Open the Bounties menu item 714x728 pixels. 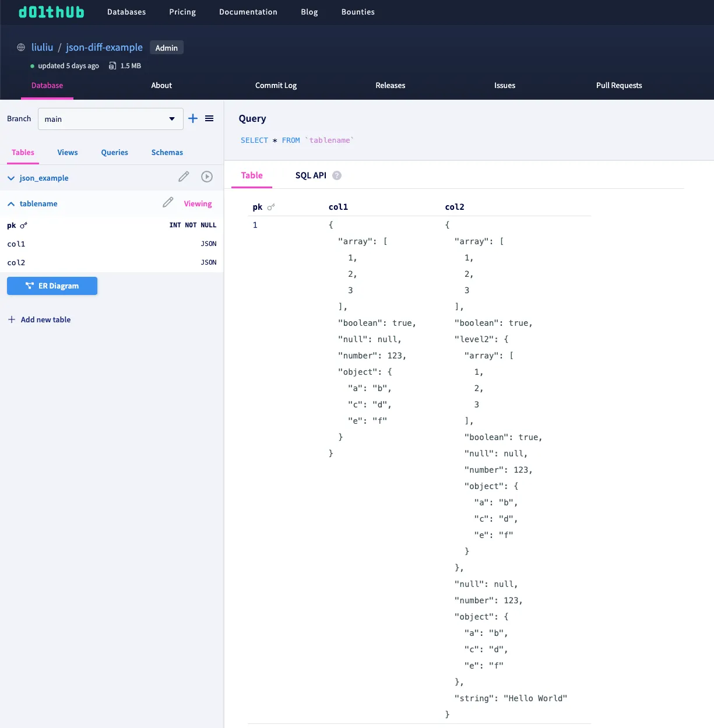point(357,12)
